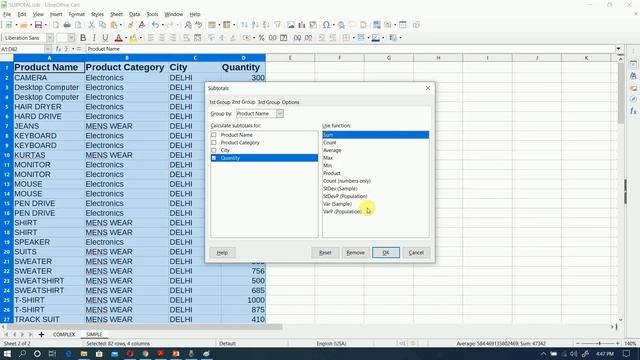Click the Remove button
Screen dimensions: 640x360
tap(355, 253)
